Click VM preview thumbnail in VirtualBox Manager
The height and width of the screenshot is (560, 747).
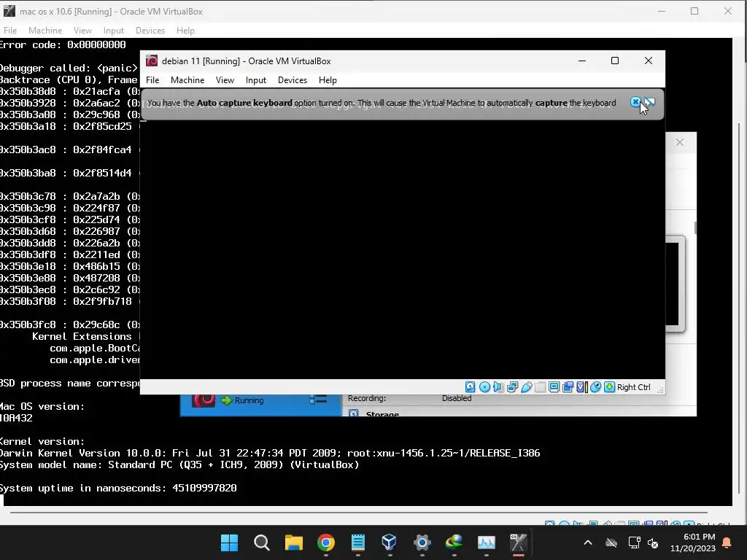[x=675, y=284]
